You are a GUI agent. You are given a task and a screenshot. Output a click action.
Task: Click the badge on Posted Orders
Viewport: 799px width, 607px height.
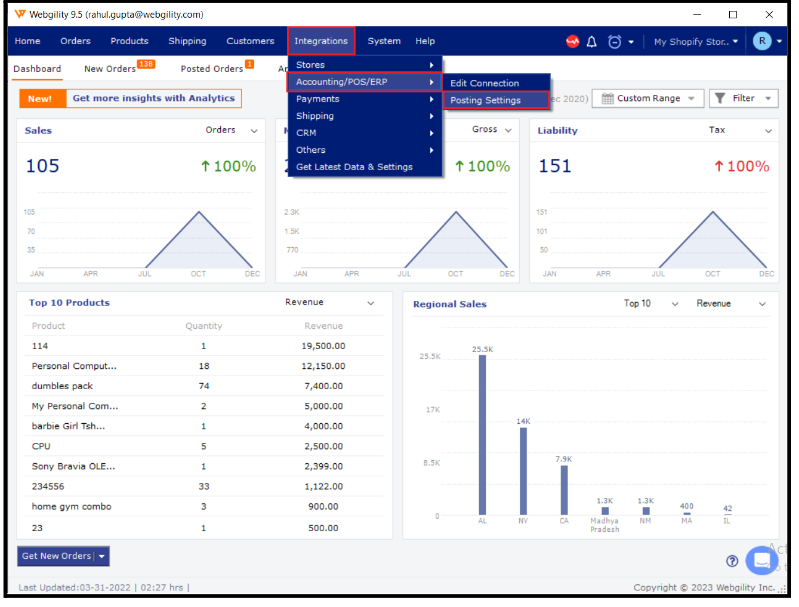pos(249,64)
